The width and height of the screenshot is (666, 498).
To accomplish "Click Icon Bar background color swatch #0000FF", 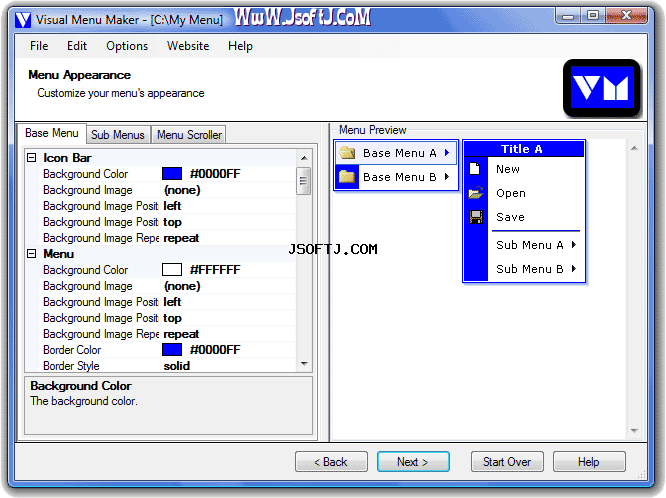I will coord(172,174).
